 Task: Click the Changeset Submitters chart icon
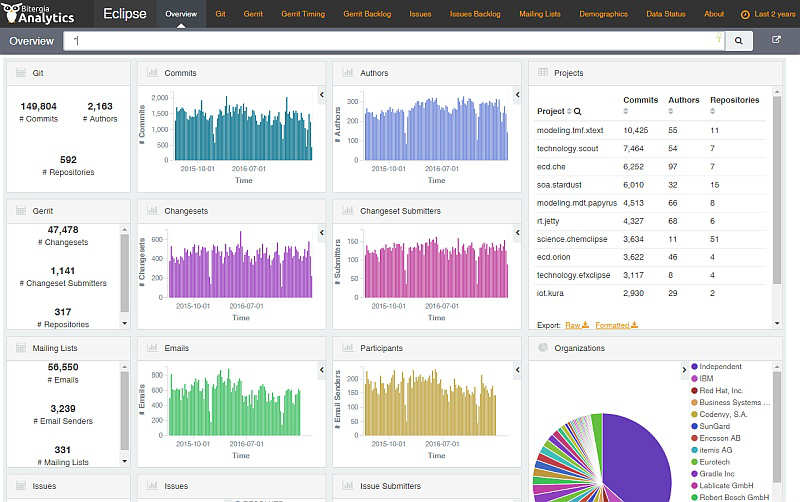348,210
